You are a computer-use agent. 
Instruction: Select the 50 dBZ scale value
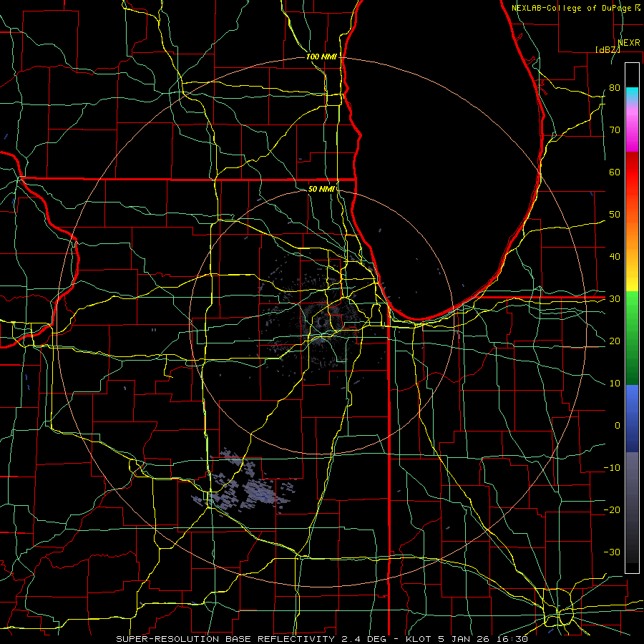click(615, 215)
